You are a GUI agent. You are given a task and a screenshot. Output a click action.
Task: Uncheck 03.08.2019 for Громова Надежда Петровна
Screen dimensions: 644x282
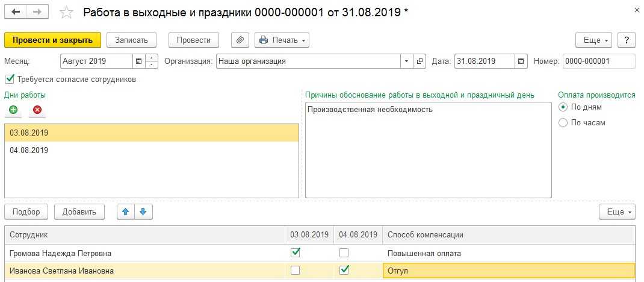[x=296, y=252]
